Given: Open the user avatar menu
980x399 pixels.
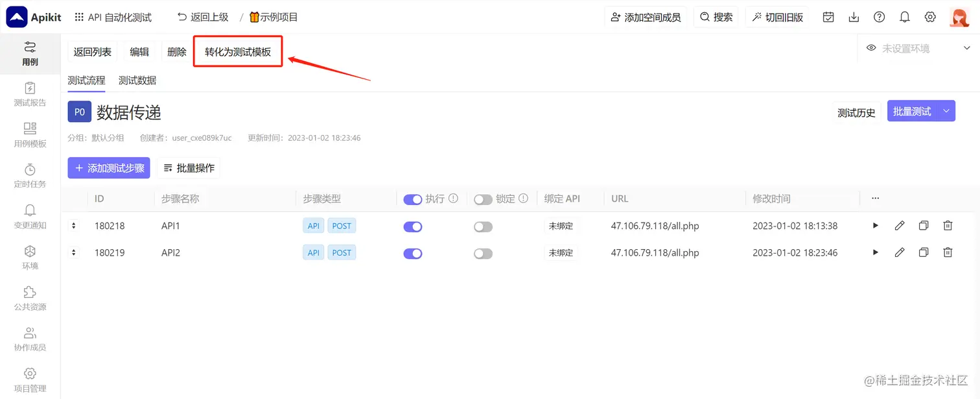Looking at the screenshot, I should [x=959, y=18].
